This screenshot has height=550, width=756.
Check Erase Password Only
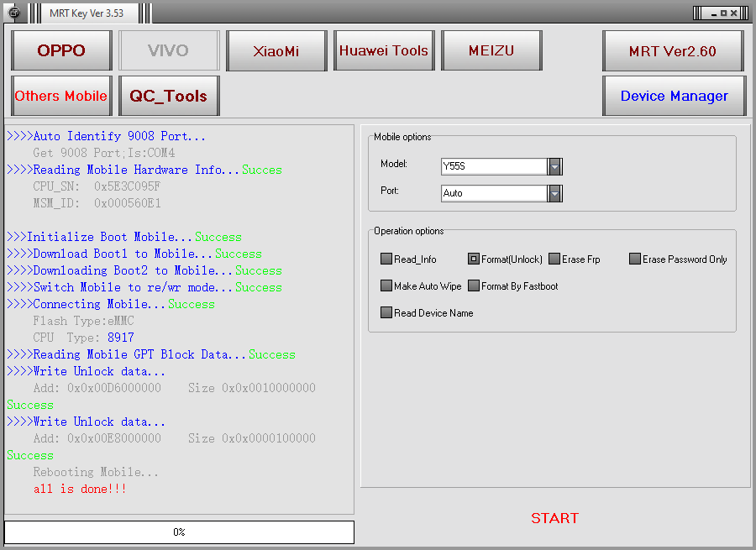635,259
